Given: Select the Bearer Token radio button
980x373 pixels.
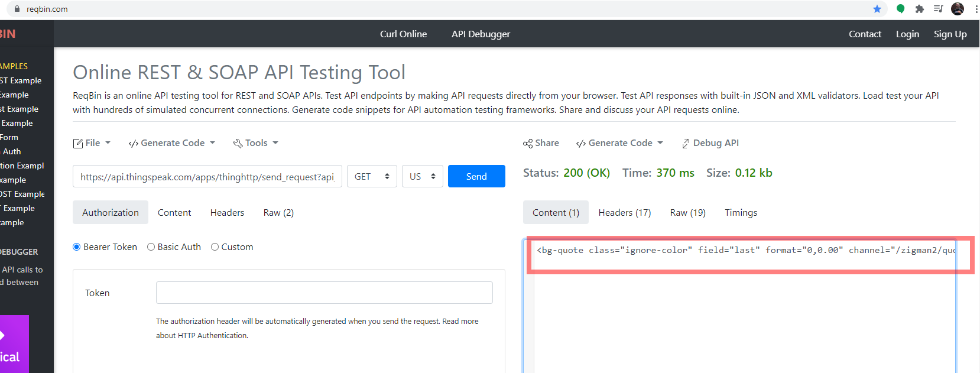Looking at the screenshot, I should [77, 247].
